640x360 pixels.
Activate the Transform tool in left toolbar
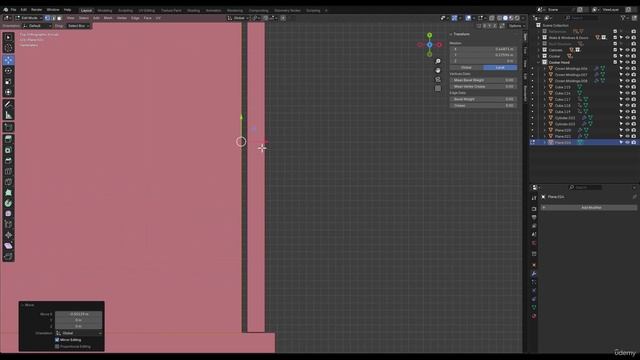8,92
